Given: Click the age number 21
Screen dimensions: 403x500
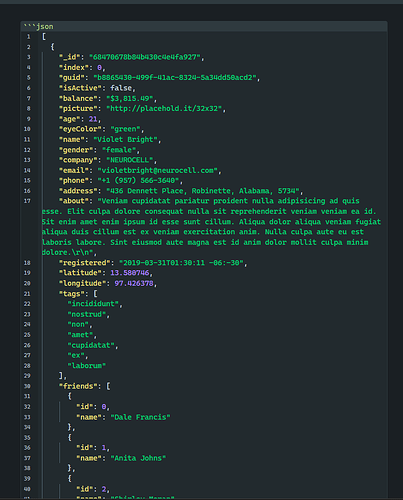Looking at the screenshot, I should click(x=93, y=119).
